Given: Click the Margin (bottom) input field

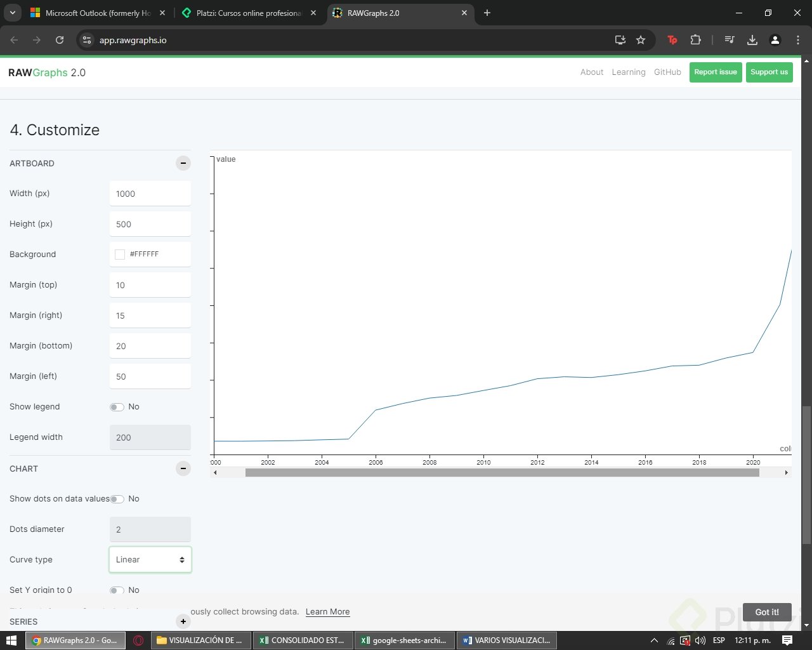Looking at the screenshot, I should coord(150,346).
